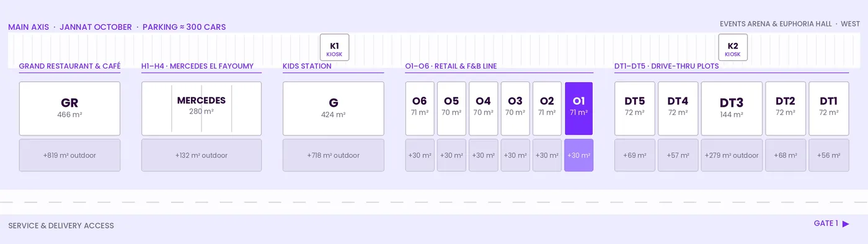Select drive-thru plot DT5
This screenshot has width=868, height=244.
click(x=635, y=109)
